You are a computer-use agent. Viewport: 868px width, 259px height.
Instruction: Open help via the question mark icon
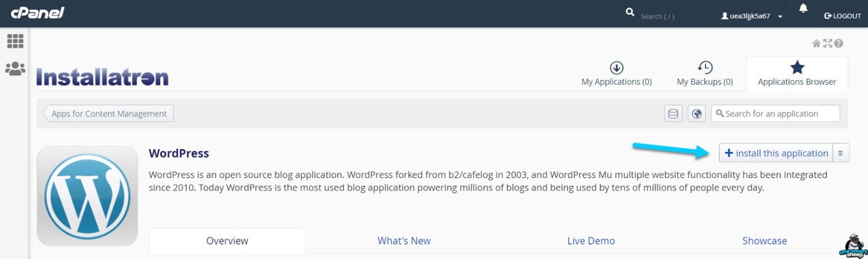point(839,44)
